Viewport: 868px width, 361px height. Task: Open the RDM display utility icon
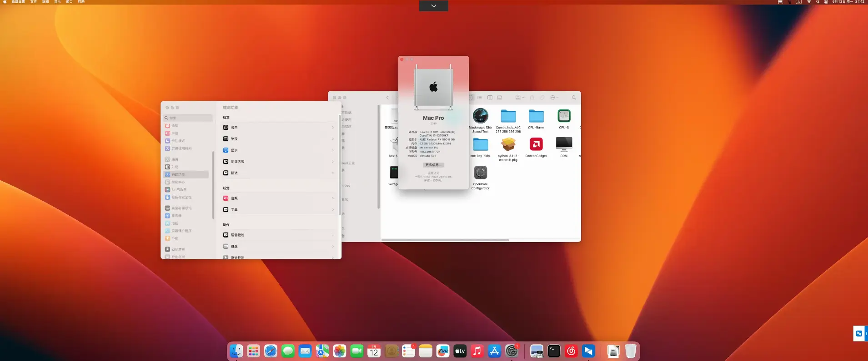click(x=564, y=144)
